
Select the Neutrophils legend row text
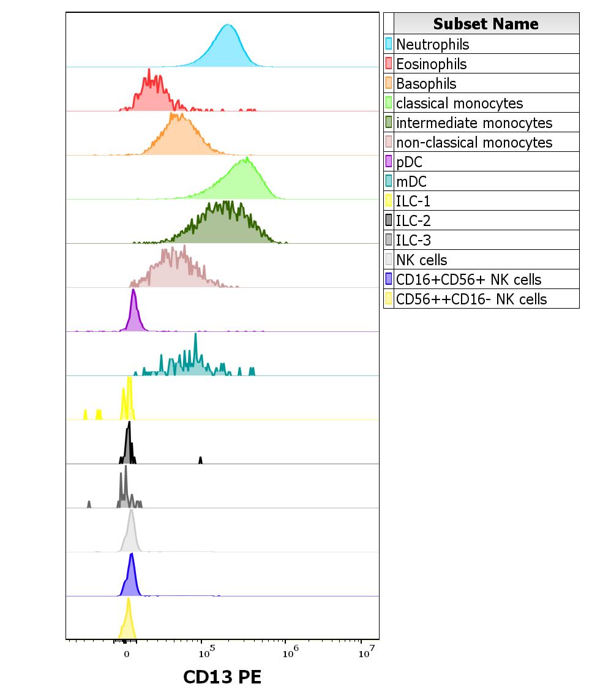point(433,45)
